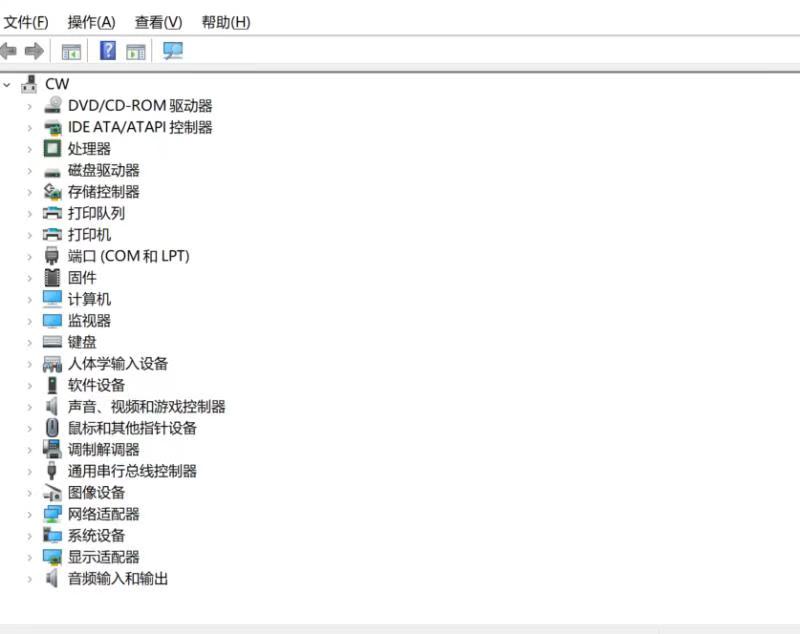Viewport: 800px width, 634px height.
Task: Click the 键盘 keyboard icon
Action: [x=53, y=342]
